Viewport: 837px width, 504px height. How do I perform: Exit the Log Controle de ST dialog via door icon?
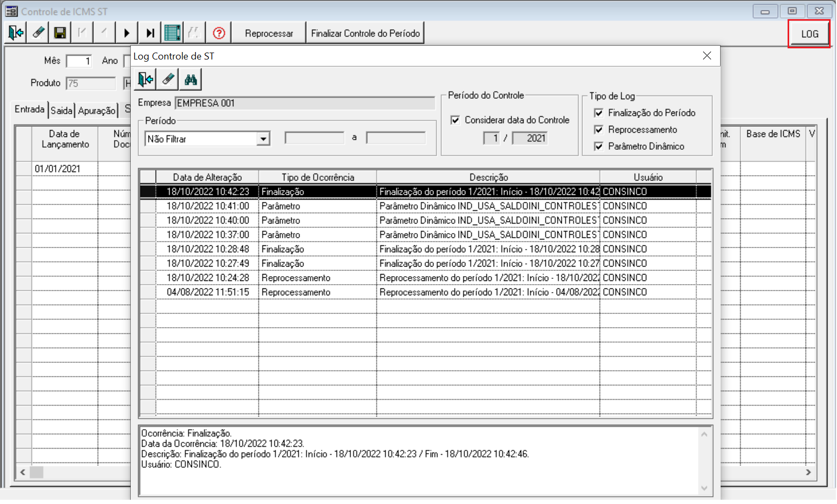click(x=146, y=80)
